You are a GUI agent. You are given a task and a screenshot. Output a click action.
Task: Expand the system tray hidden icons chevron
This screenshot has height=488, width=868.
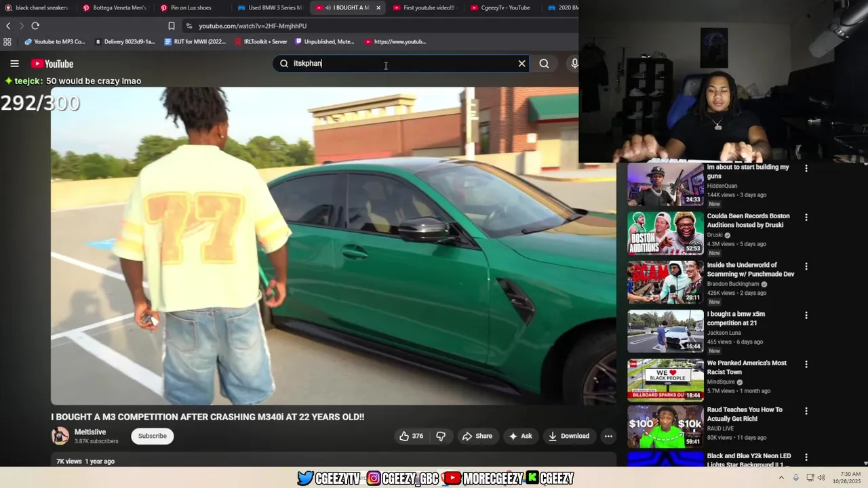[x=781, y=477]
